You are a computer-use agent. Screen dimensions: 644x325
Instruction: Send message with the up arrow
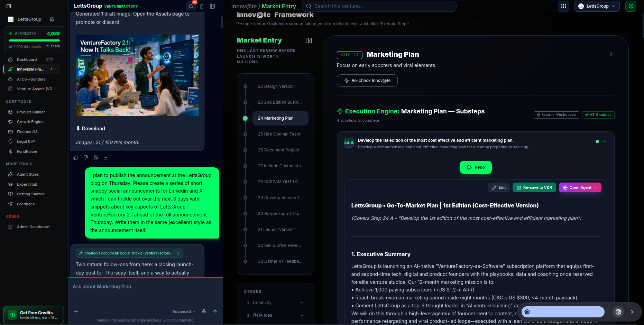(x=215, y=312)
